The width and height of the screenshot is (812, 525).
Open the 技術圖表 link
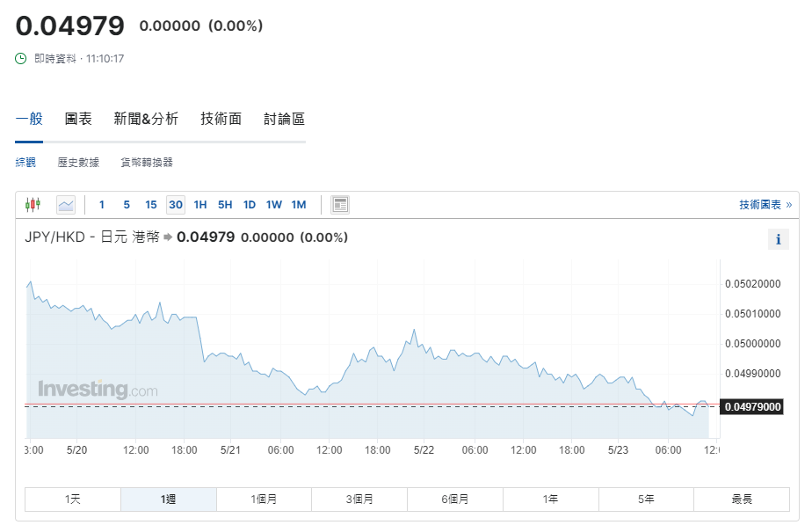click(x=765, y=205)
